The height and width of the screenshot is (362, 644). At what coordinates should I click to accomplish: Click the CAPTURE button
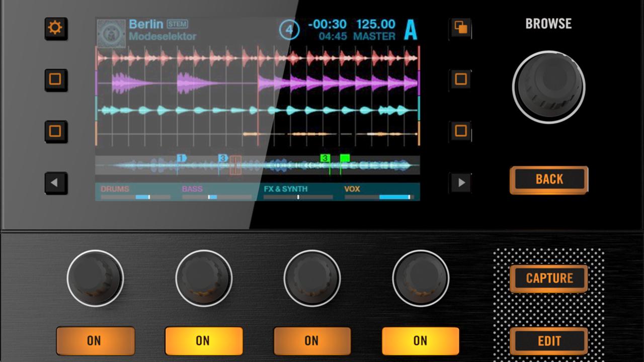[549, 279]
